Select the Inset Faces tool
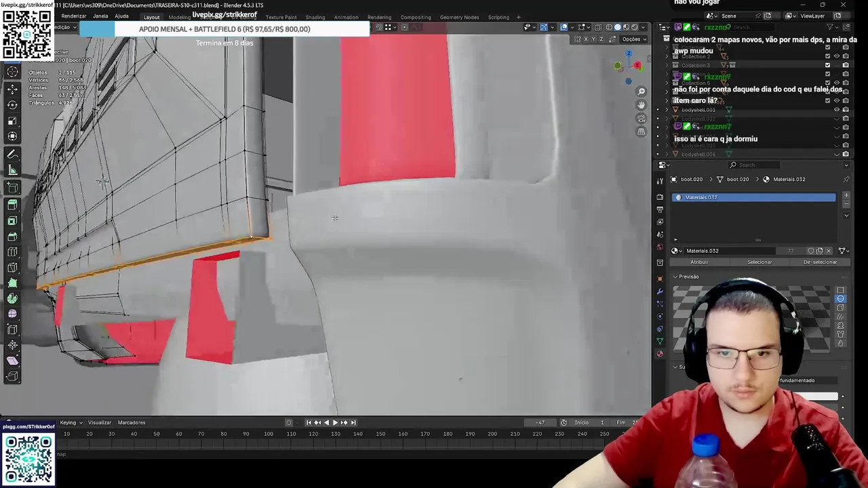Image resolution: width=868 pixels, height=488 pixels. click(x=12, y=220)
